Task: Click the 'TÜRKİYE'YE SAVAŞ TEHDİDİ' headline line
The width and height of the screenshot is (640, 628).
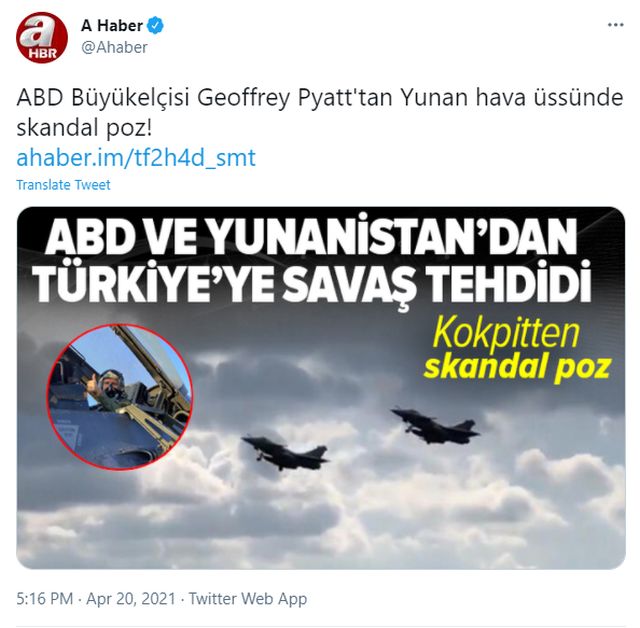Action: click(x=312, y=284)
